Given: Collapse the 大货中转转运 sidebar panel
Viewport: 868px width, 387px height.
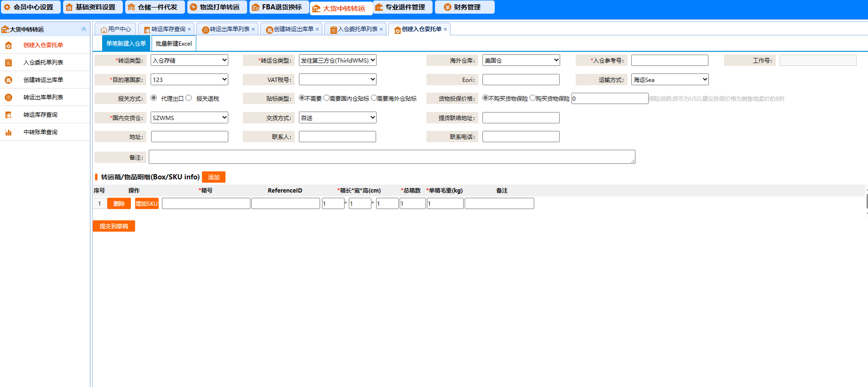Looking at the screenshot, I should (84, 29).
